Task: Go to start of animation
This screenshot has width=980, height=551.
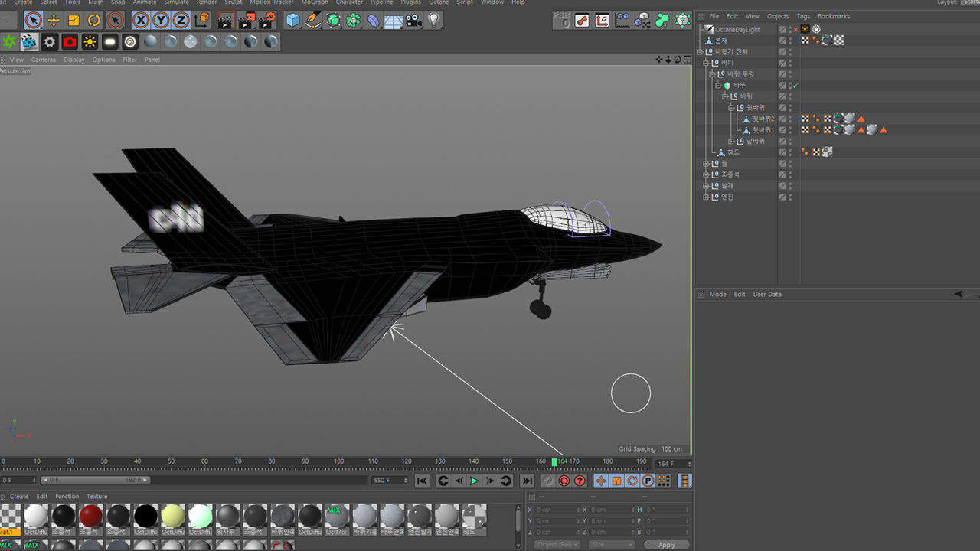Action: (422, 481)
